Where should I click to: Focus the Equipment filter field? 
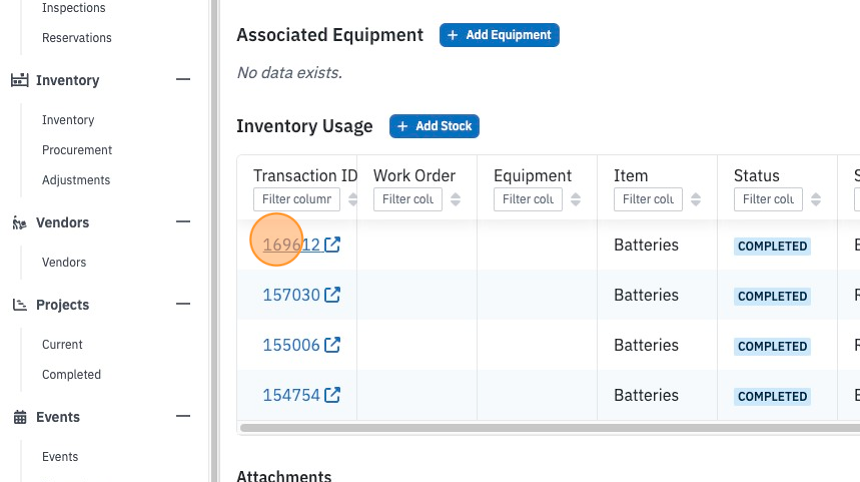pos(528,200)
